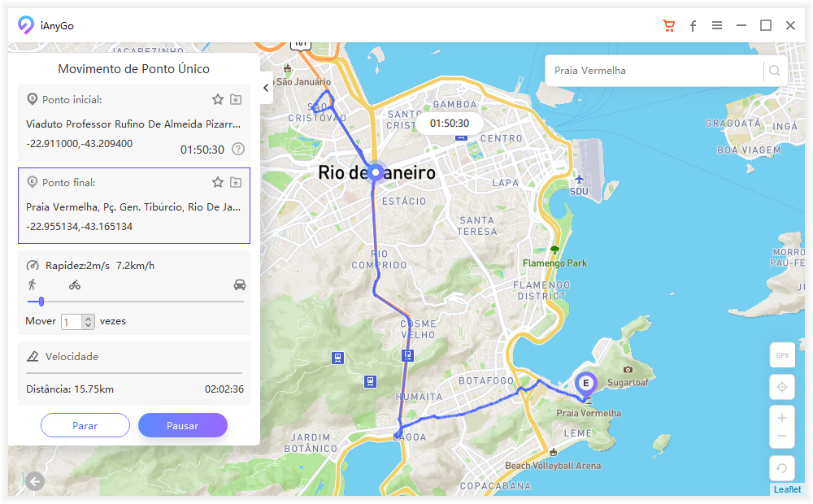Open the GPX import button
Image resolution: width=813 pixels, height=504 pixels.
tap(782, 355)
